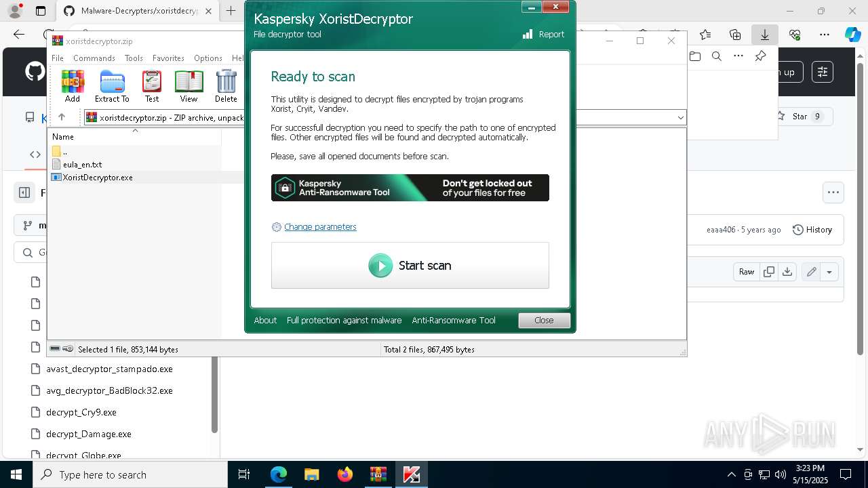Click the taskbar search box
This screenshot has width=868, height=488.
point(130,474)
